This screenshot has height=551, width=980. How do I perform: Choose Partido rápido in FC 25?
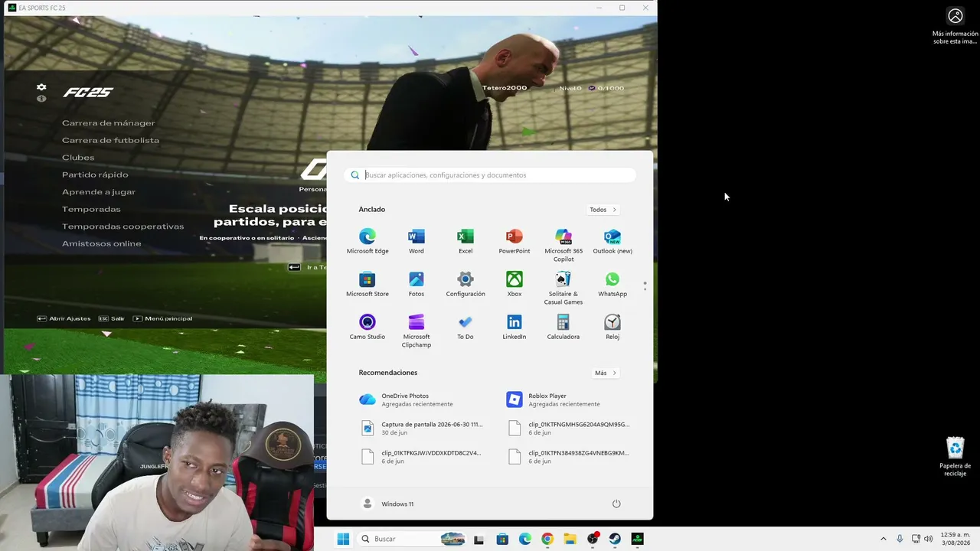pyautogui.click(x=95, y=175)
